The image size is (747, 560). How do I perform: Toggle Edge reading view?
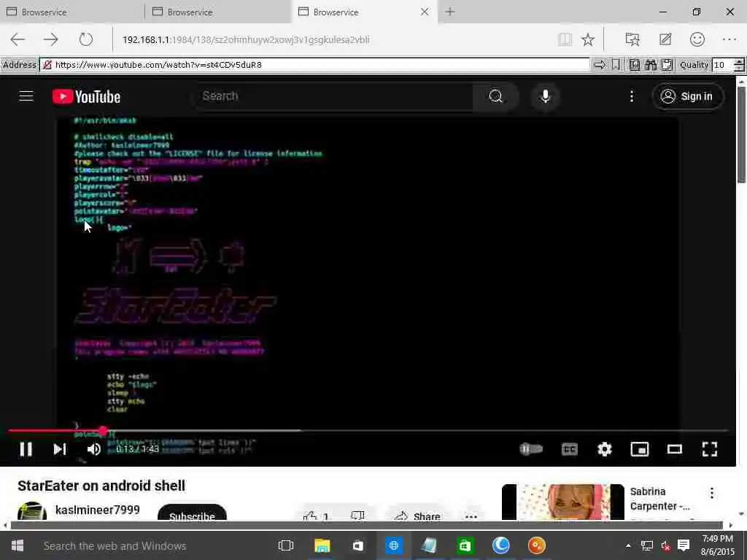tap(565, 39)
